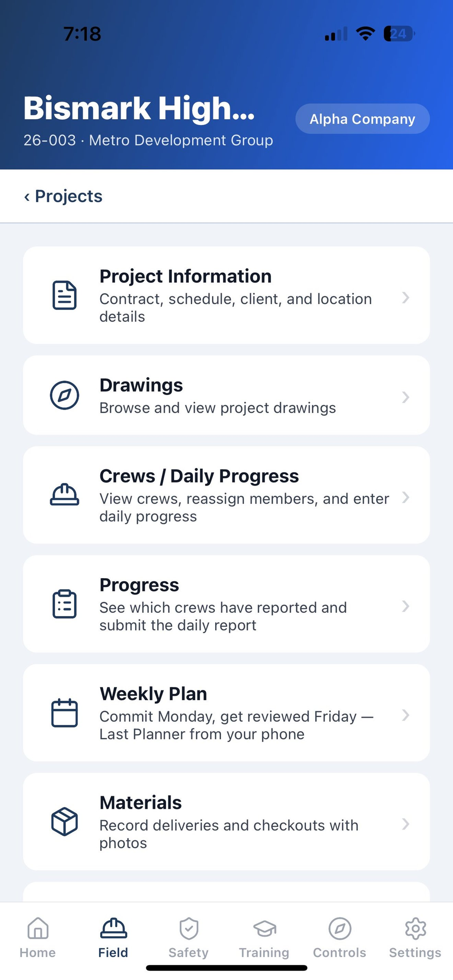453x980 pixels.
Task: Tap the Project Information document icon
Action: point(64,295)
